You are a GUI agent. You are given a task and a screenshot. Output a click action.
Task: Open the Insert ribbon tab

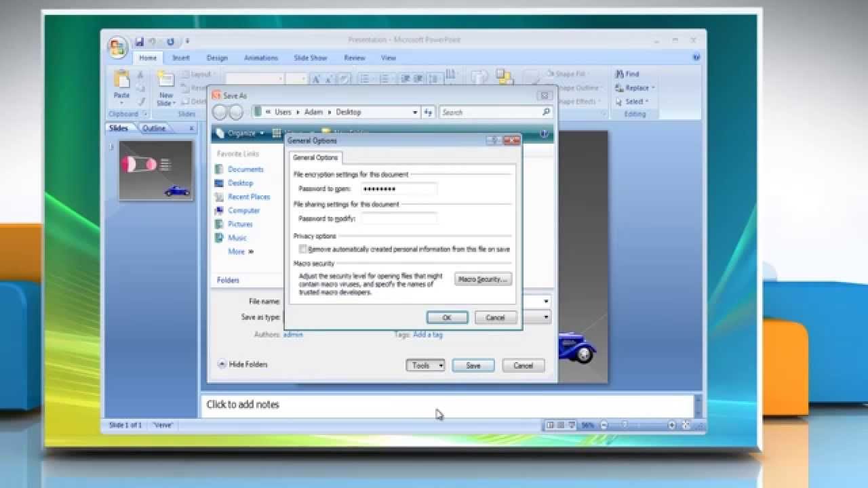pos(181,58)
